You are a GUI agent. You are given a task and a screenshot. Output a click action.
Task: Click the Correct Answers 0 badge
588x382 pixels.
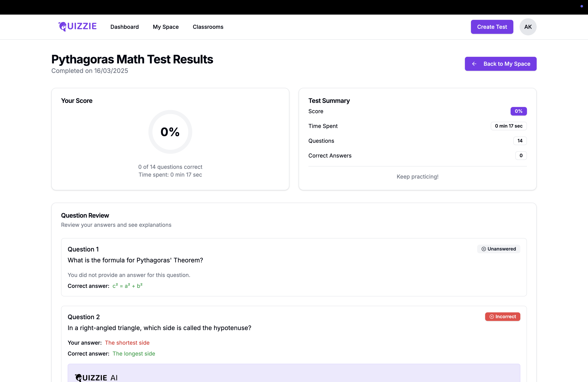[x=521, y=156]
